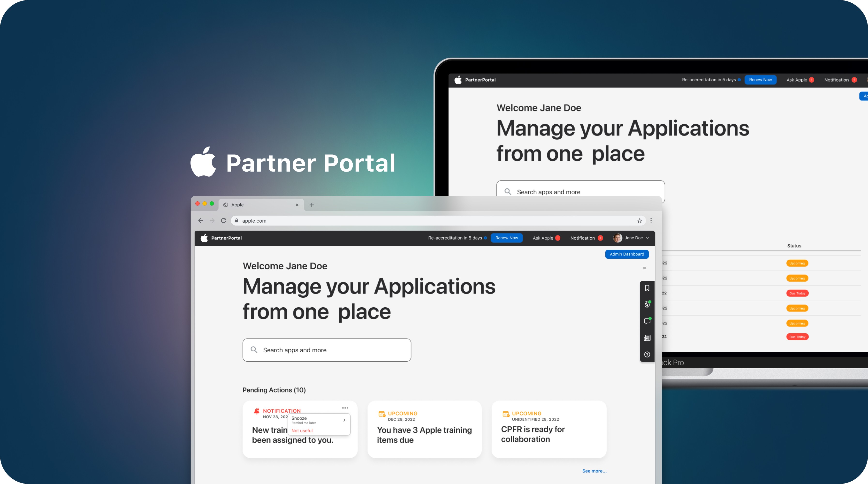Open the newspaper icon in the side toolbar
Image resolution: width=868 pixels, height=484 pixels.
(x=647, y=338)
